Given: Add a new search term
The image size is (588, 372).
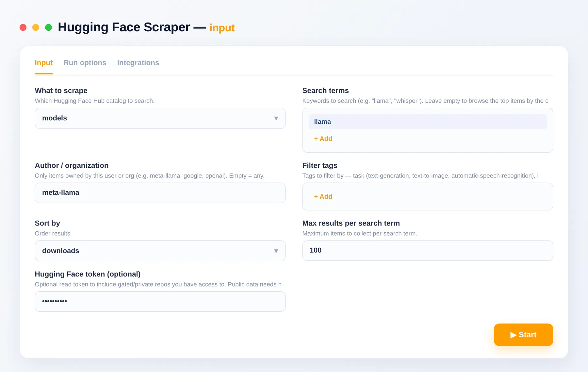Looking at the screenshot, I should coord(323,139).
